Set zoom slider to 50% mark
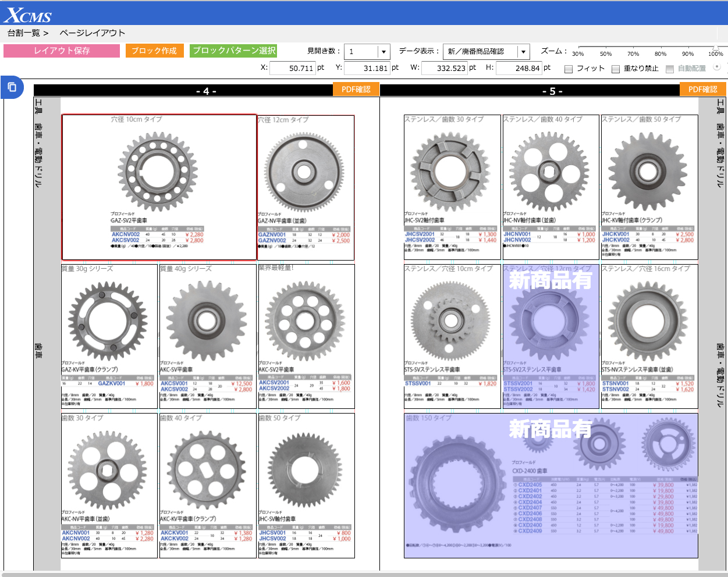 click(606, 54)
